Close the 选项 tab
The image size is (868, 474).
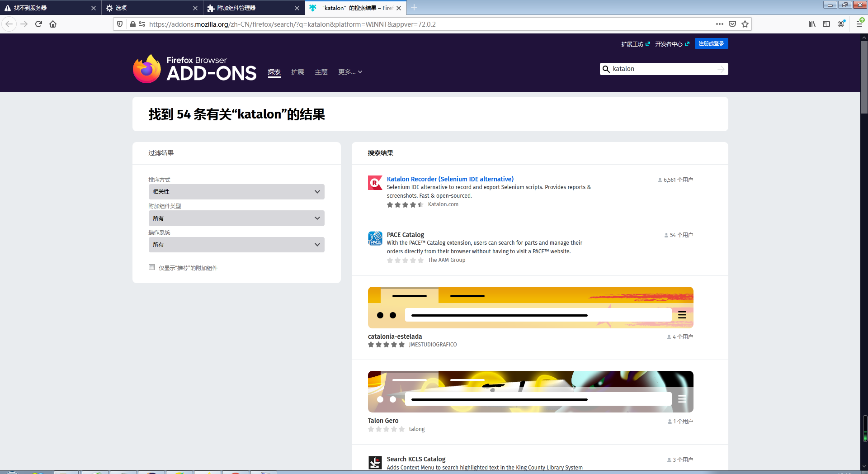coord(195,8)
